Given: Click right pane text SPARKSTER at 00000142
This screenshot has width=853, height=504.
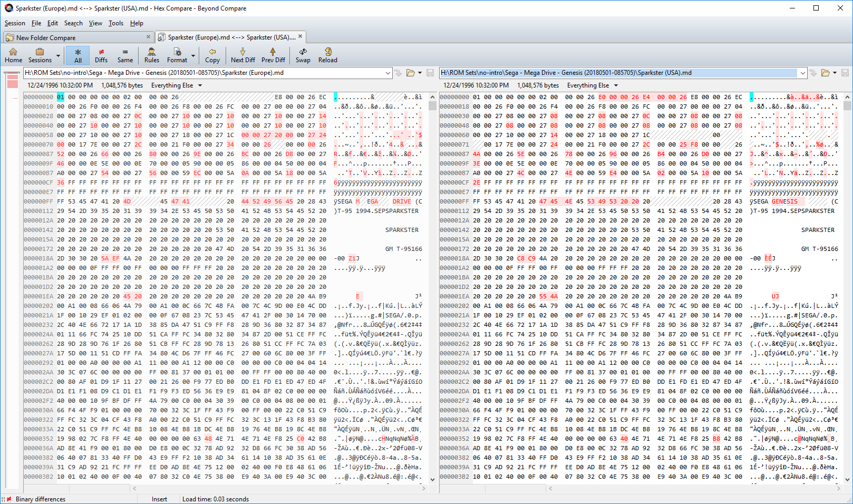Looking at the screenshot, I should pos(818,230).
